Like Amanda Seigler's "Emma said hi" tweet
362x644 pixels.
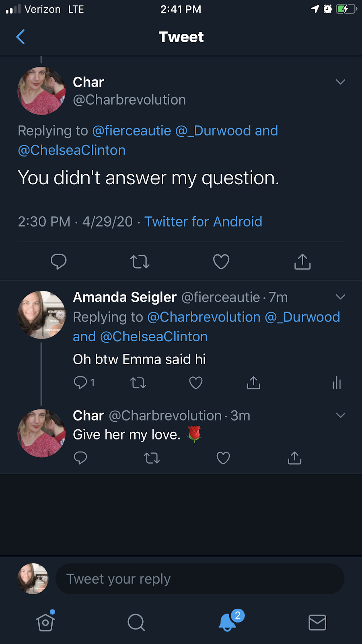(x=196, y=383)
